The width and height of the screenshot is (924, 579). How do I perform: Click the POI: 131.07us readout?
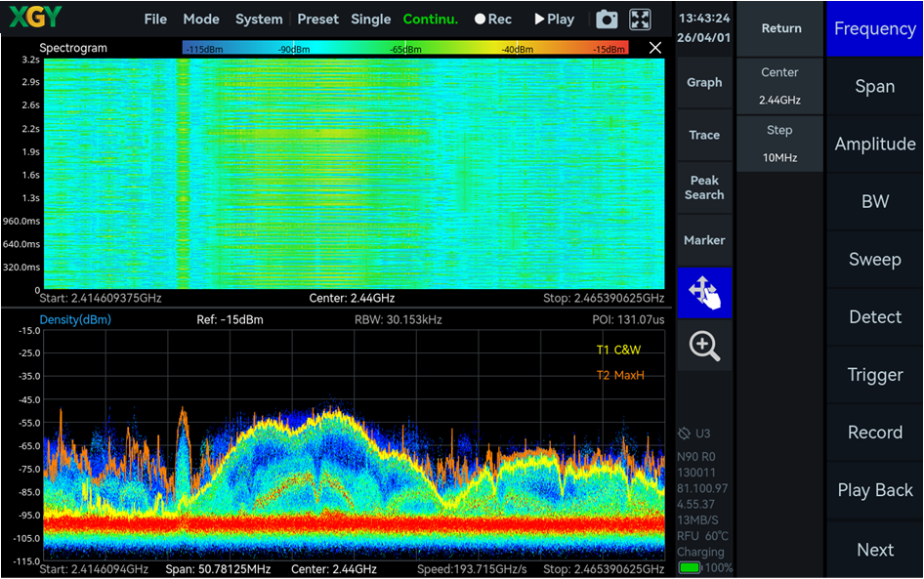[x=628, y=320]
